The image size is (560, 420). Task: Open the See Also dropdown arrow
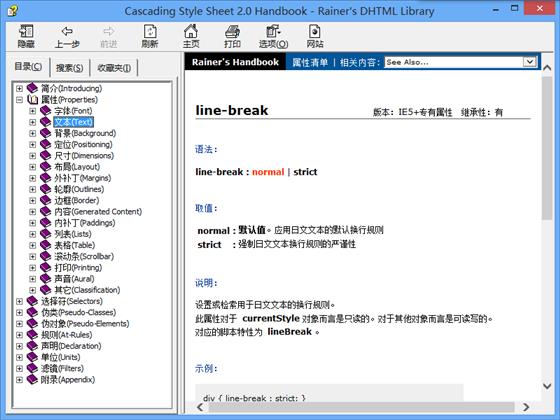[529, 62]
